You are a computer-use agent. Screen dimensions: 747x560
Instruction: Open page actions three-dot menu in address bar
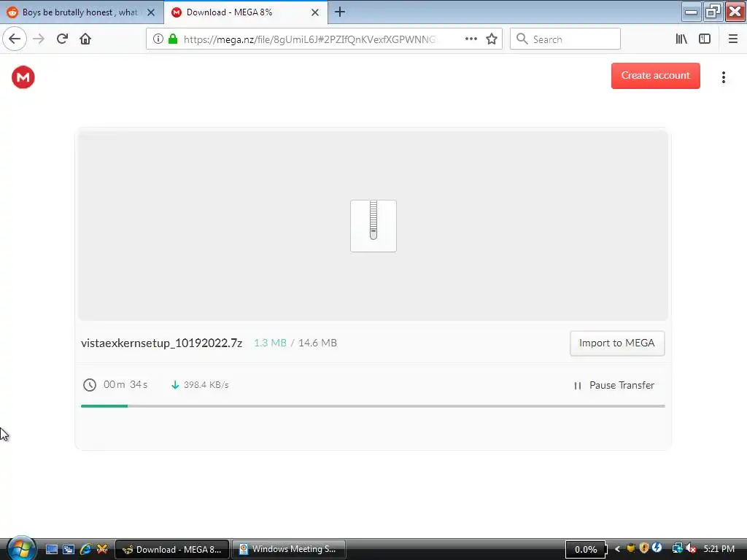point(471,39)
